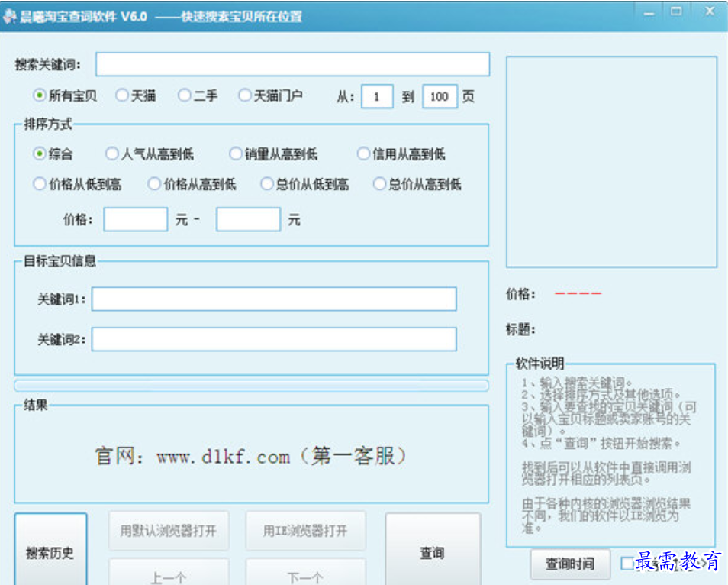Click the 搜索关键词 input field
The width and height of the screenshot is (728, 585).
pos(292,64)
